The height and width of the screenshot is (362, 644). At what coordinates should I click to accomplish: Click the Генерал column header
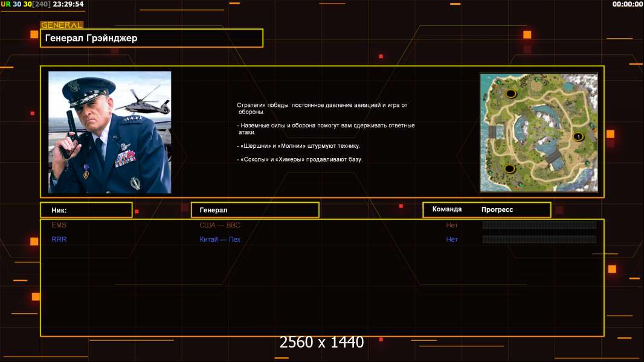[254, 210]
